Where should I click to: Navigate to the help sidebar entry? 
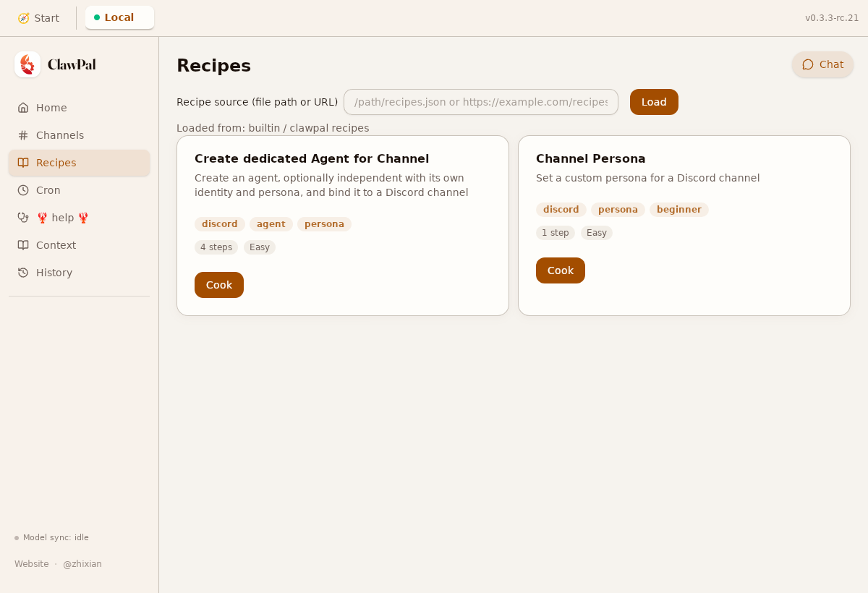[62, 217]
